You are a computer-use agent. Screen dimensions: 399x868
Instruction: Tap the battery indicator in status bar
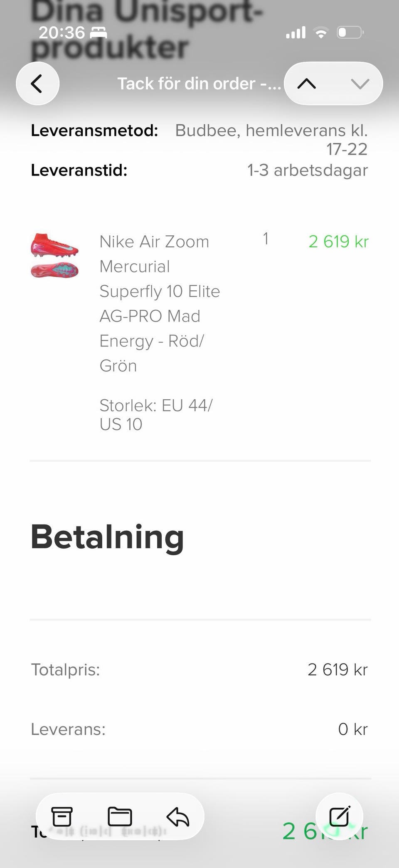click(350, 32)
